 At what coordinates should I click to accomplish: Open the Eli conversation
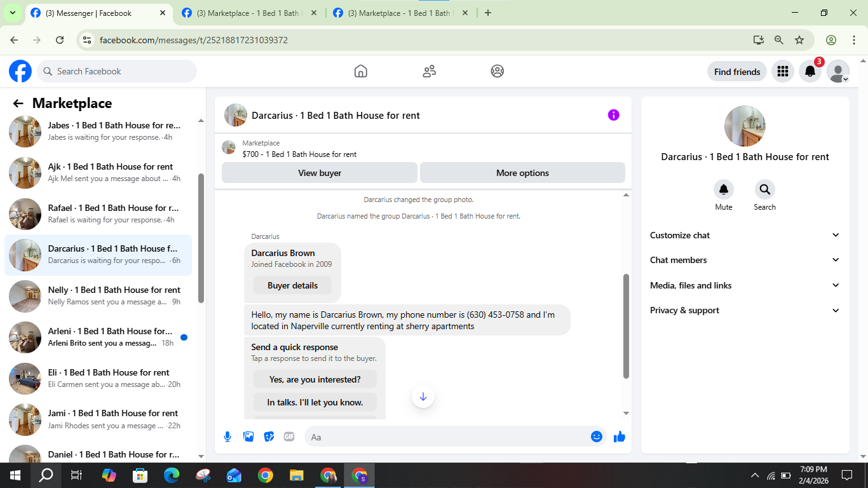click(x=98, y=378)
